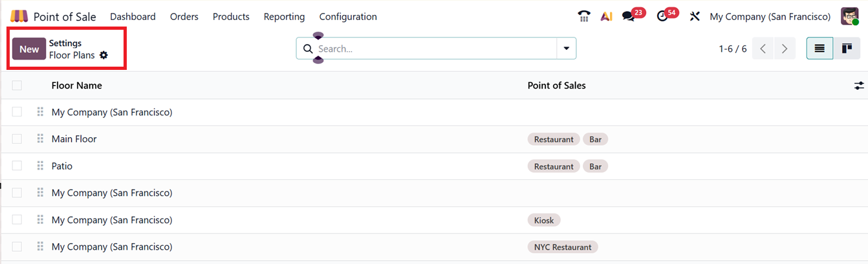Switch to the list view

[819, 49]
